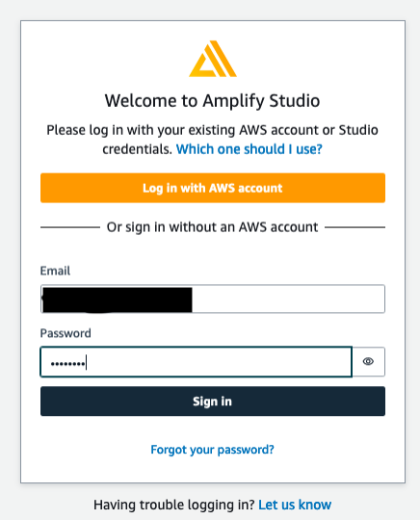The image size is (420, 520).
Task: Toggle password visibility with the eye icon
Action: coord(368,361)
